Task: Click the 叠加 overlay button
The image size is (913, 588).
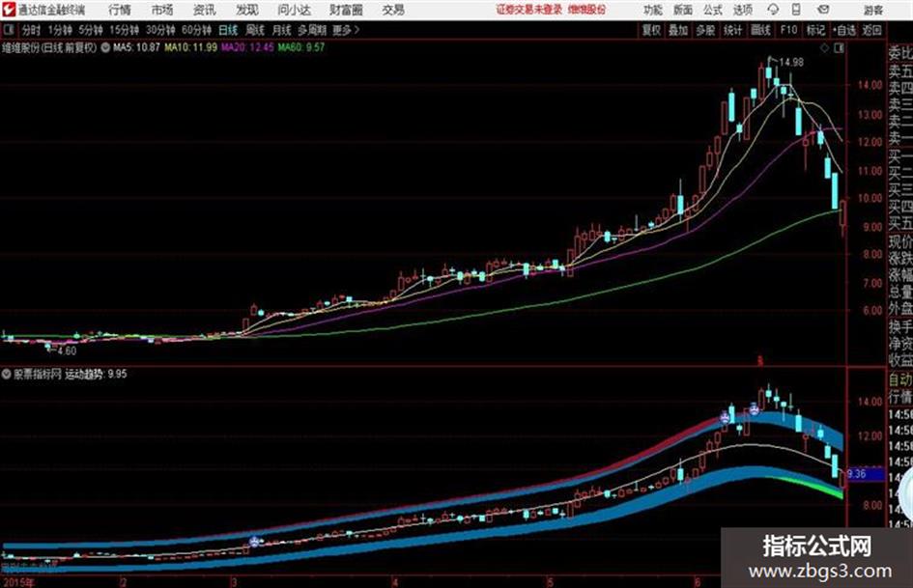Action: click(678, 30)
